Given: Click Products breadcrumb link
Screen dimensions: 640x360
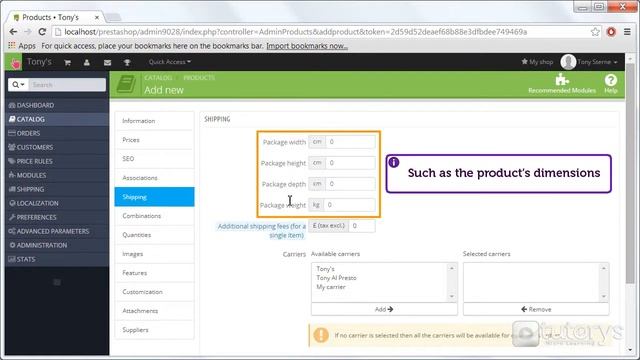Looking at the screenshot, I should coord(199,78).
